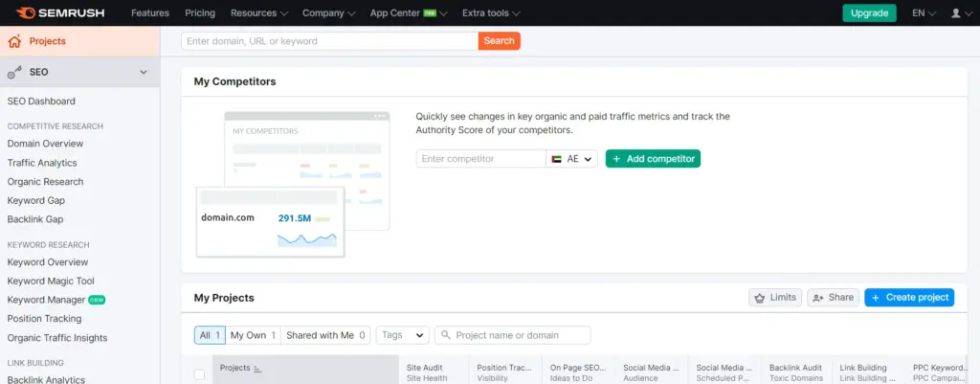Expand the Extra tools menu

491,13
